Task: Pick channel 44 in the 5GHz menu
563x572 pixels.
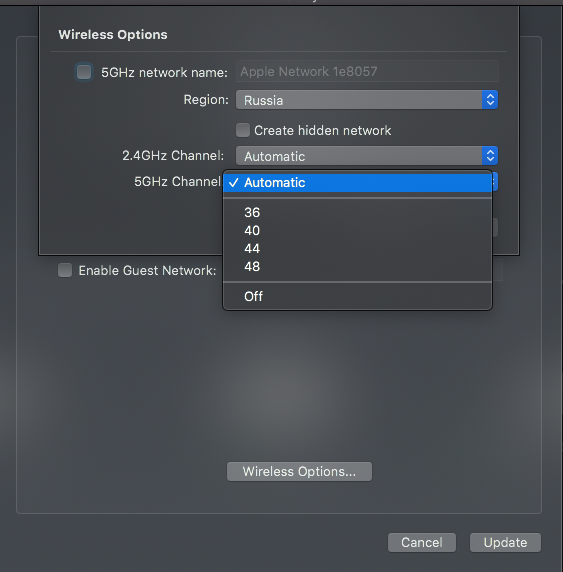Action: (358, 248)
